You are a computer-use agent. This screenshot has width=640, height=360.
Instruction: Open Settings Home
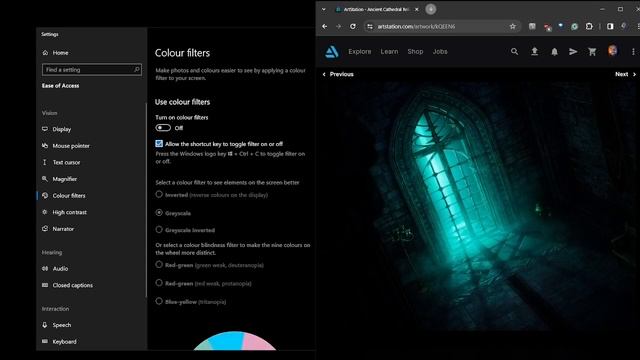55,53
